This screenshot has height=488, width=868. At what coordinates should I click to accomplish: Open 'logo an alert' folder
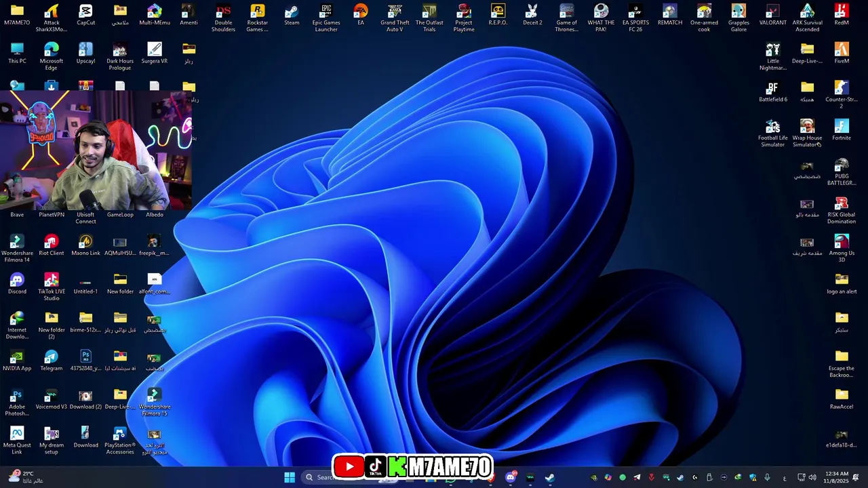pos(842,284)
